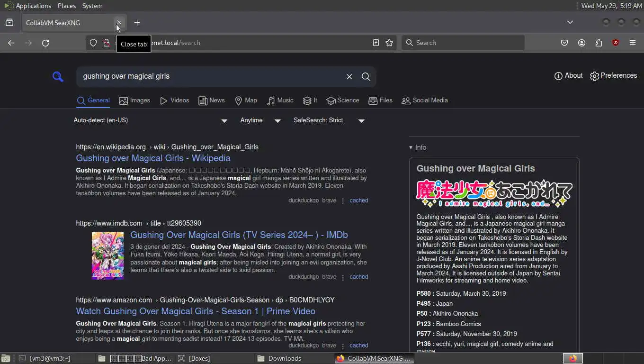
Task: Bookmark this page with star
Action: tap(389, 43)
